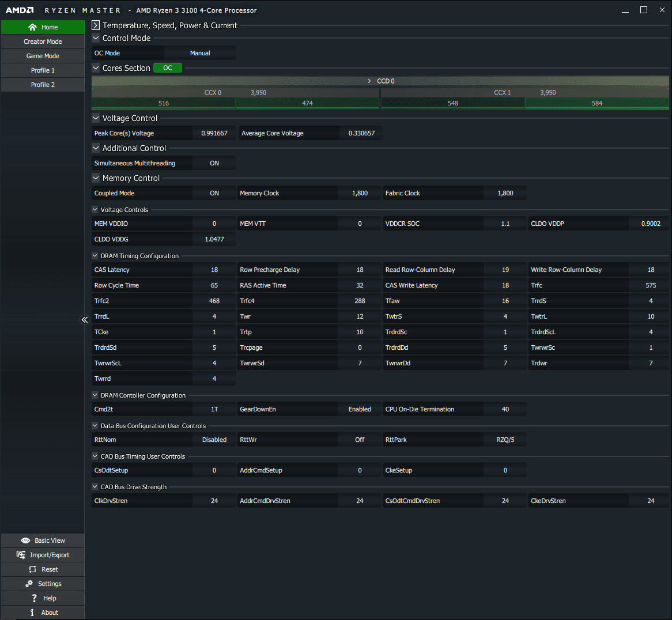The height and width of the screenshot is (620, 672).
Task: Click the Home house icon in sidebar
Action: (33, 27)
